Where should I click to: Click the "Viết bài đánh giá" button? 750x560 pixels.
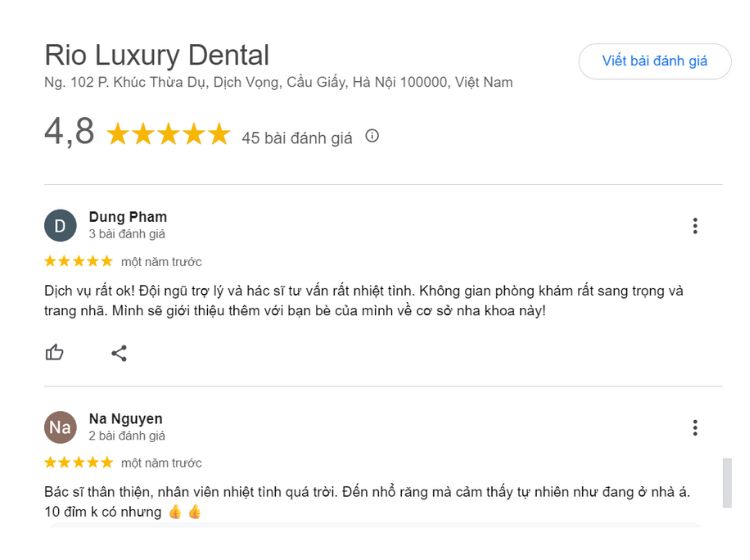(x=654, y=61)
